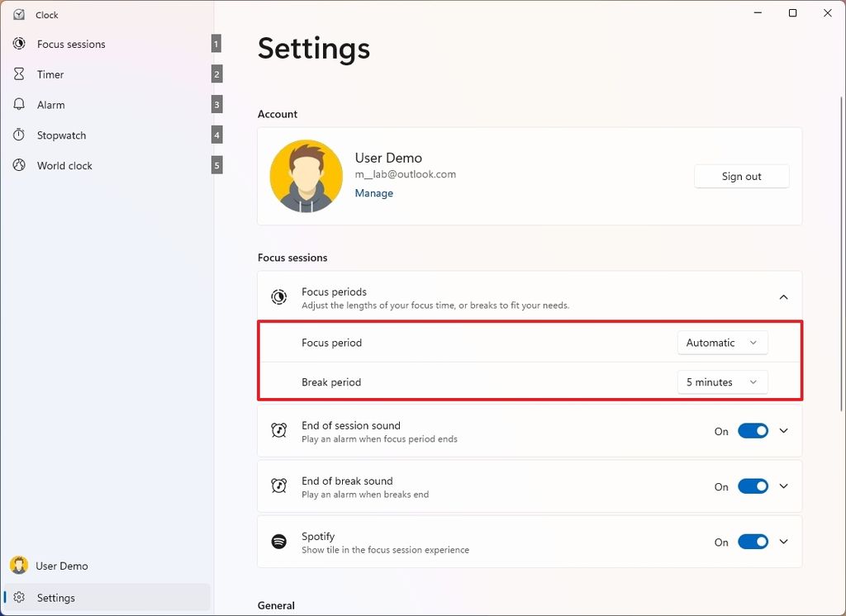Screen dimensions: 846x616
Task: Click the Focus periods clock icon
Action: (278, 297)
